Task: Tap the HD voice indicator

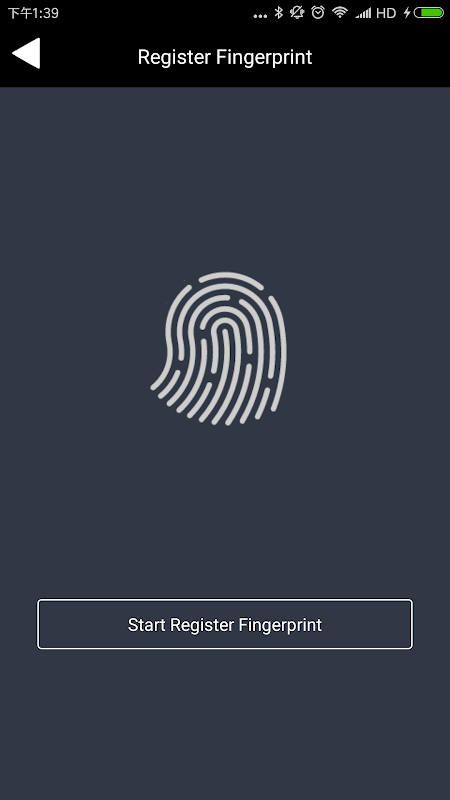Action: coord(386,13)
